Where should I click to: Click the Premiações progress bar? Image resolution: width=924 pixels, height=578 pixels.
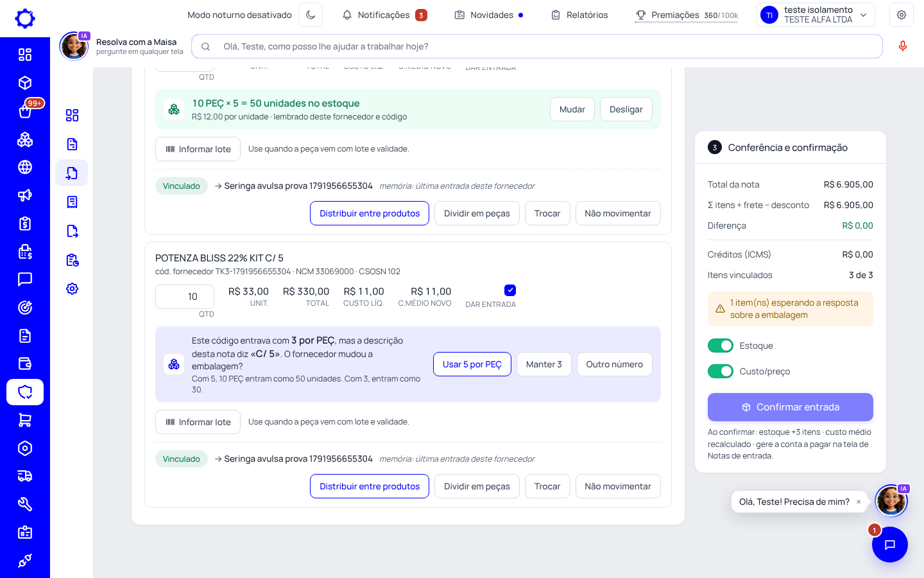click(x=687, y=22)
